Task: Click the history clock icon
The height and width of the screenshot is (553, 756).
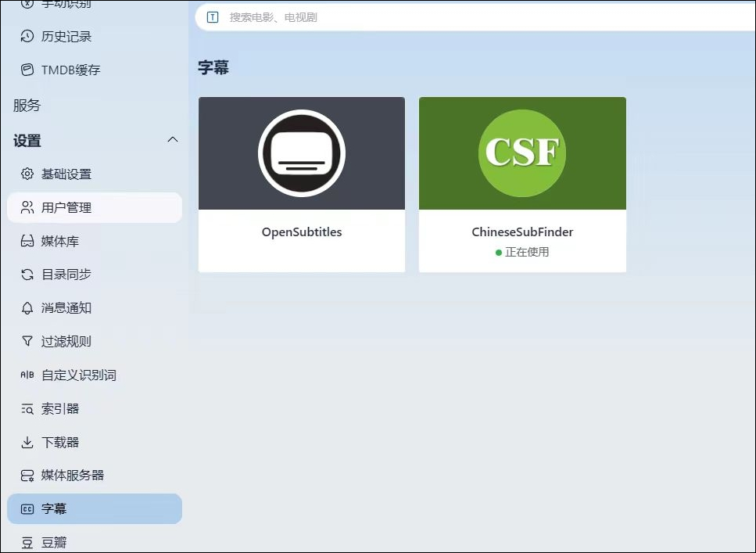Action: (x=27, y=37)
